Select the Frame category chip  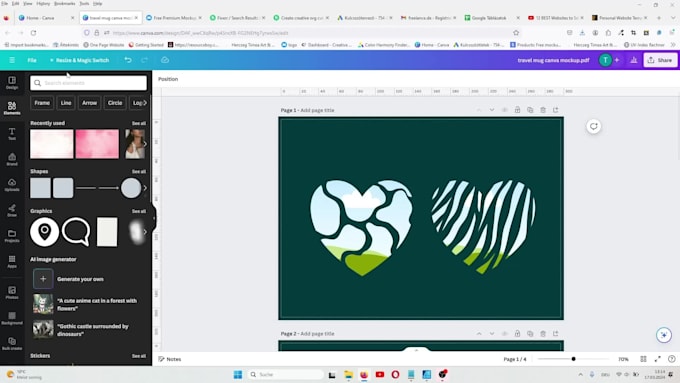click(x=42, y=103)
